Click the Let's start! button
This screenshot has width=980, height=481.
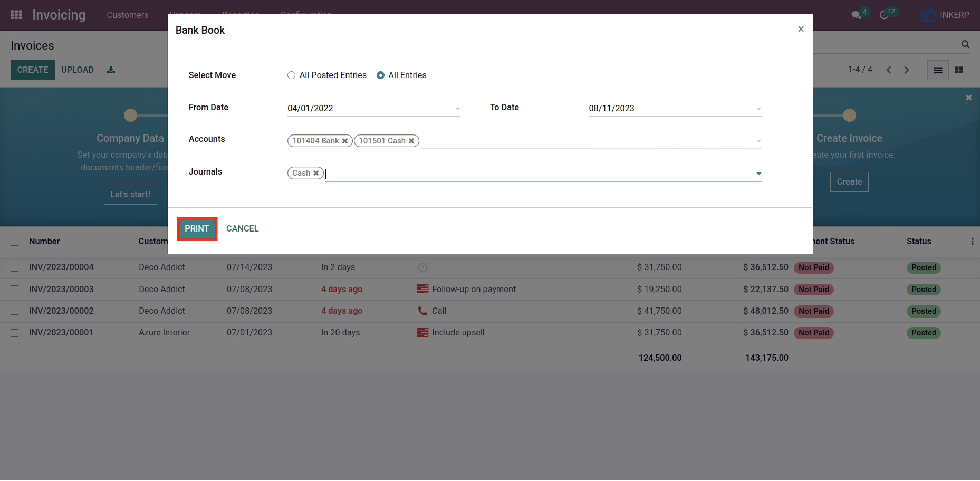click(130, 194)
